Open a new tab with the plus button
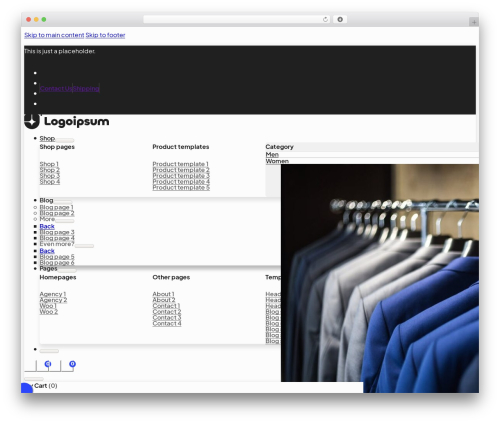Viewport: 500px width, 423px height. coord(474,22)
